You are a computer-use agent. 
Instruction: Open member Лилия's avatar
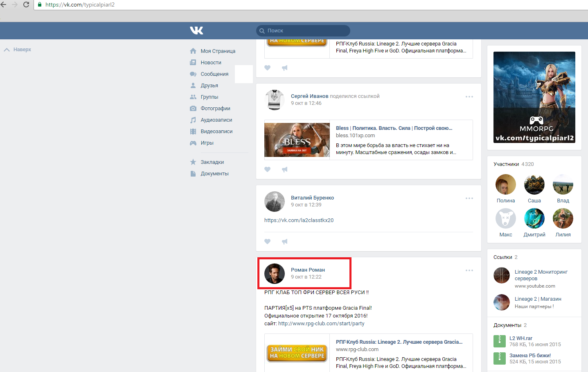563,218
